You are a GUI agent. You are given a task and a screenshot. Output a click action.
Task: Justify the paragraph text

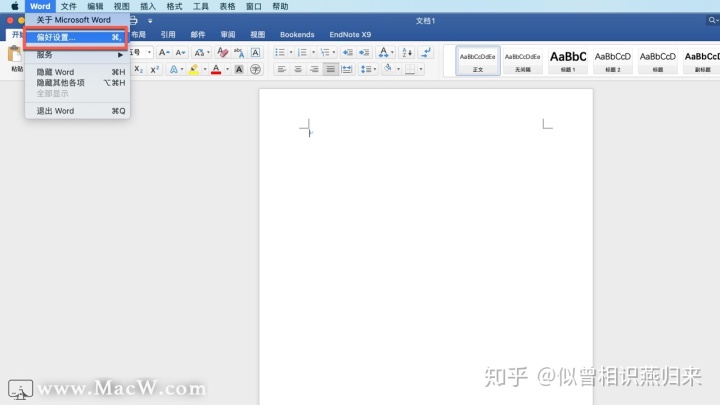point(331,69)
